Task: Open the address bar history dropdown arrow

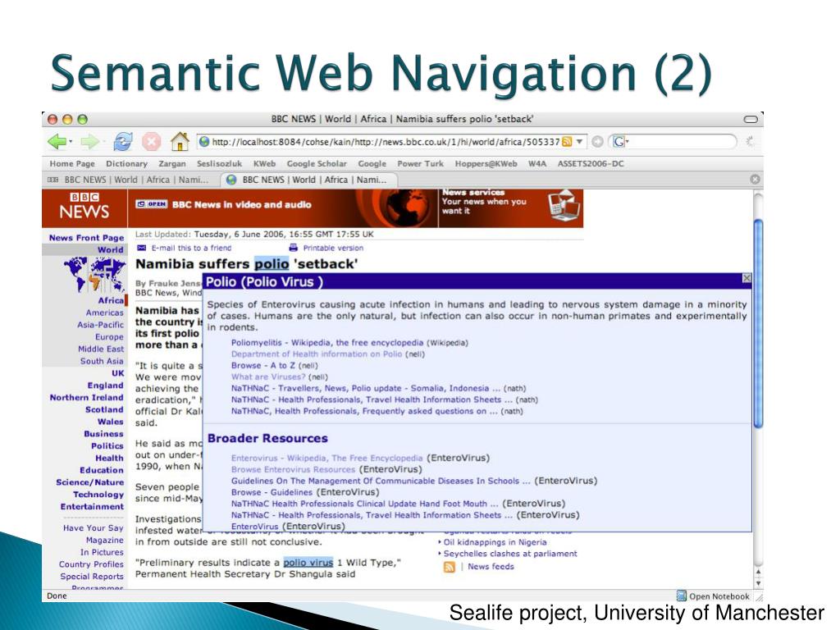Action: 579,141
